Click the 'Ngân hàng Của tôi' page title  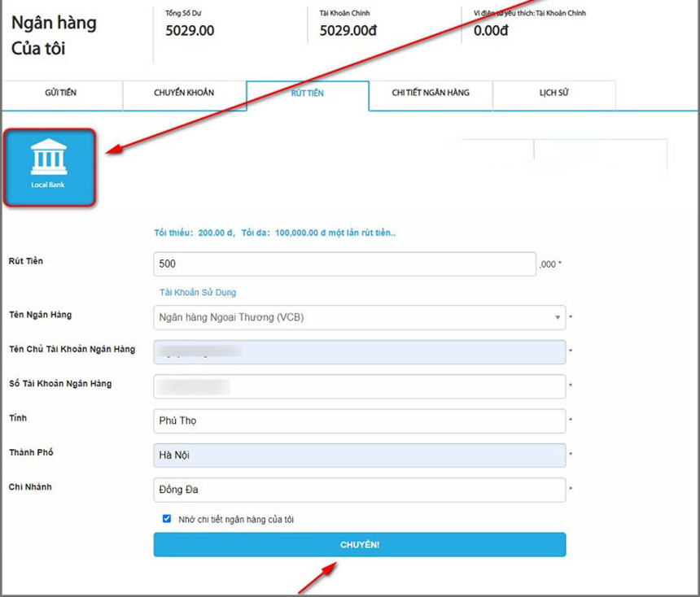(54, 35)
